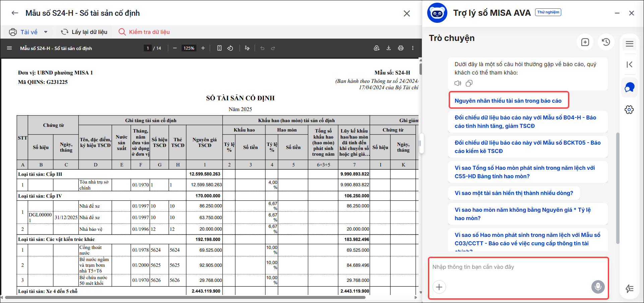Screen dimensions: 644x303
Task: Open the assistant sidebar hamburger menu
Action: pos(630,44)
